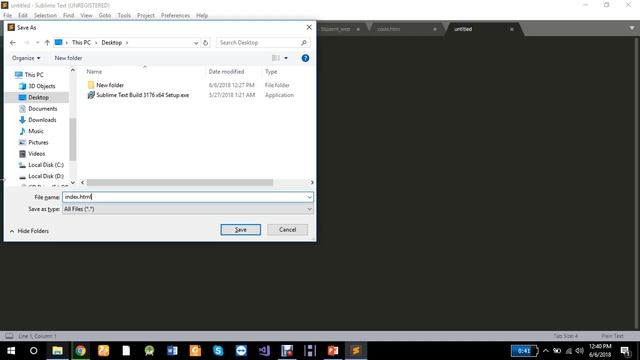Open the Selection menu
640x360 pixels.
point(45,15)
